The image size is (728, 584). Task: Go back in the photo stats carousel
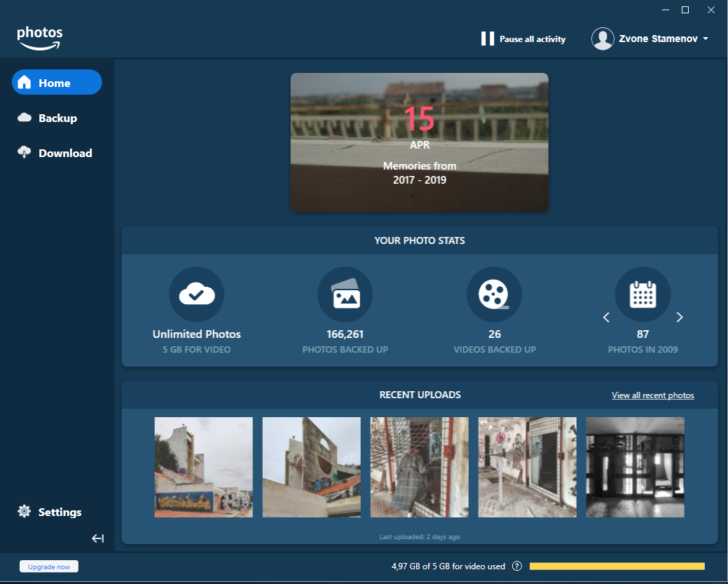606,317
